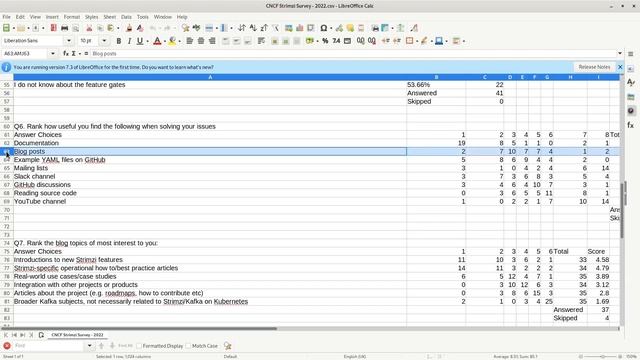
Task: Click the Insert Comment icon
Action: pyautogui.click(x=350, y=28)
